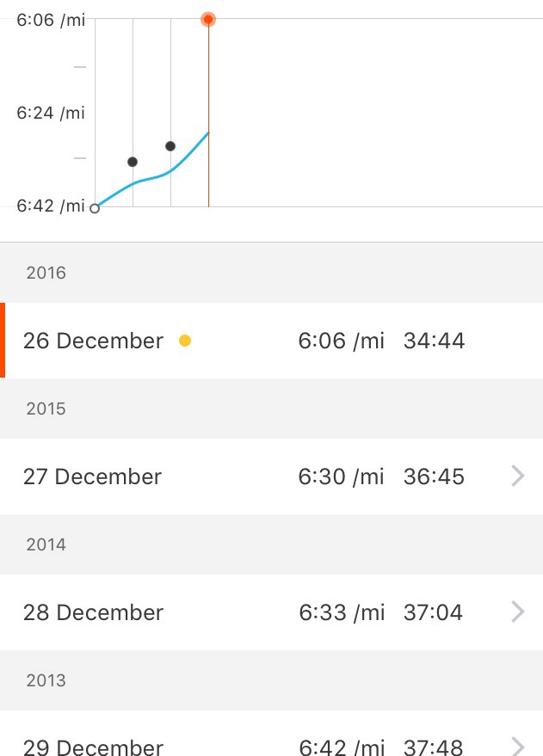Click the 34:44 time in the 2016 row
543x756 pixels.
click(x=434, y=341)
